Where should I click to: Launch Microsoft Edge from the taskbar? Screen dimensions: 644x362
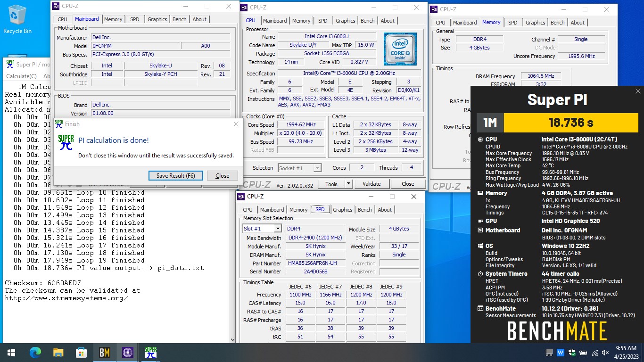click(35, 353)
